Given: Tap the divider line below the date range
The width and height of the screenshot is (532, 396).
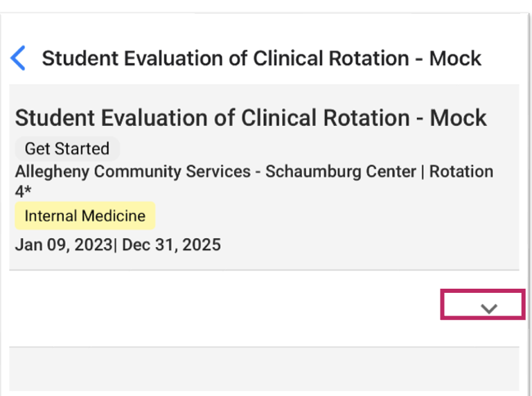Looking at the screenshot, I should point(263,270).
